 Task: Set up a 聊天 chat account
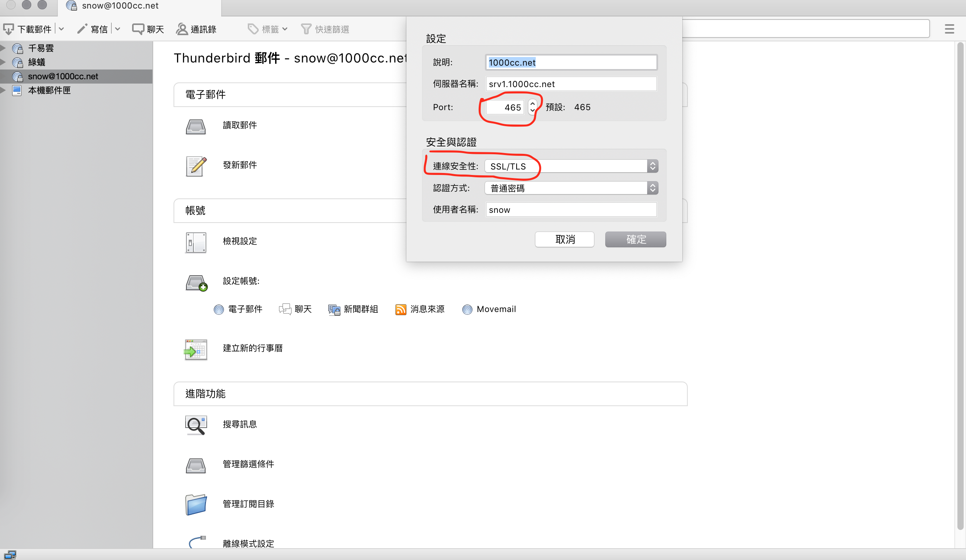pos(303,309)
